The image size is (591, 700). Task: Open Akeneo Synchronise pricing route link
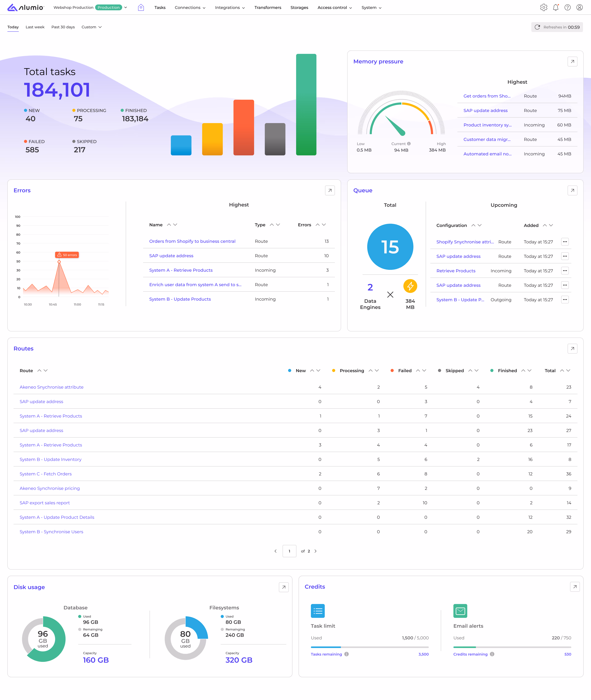(50, 488)
